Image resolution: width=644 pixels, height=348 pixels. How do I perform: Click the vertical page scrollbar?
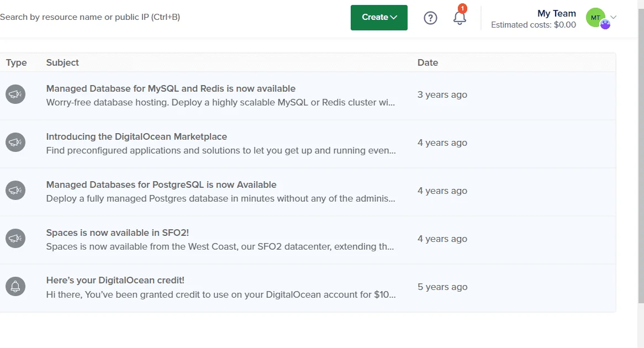point(641,152)
